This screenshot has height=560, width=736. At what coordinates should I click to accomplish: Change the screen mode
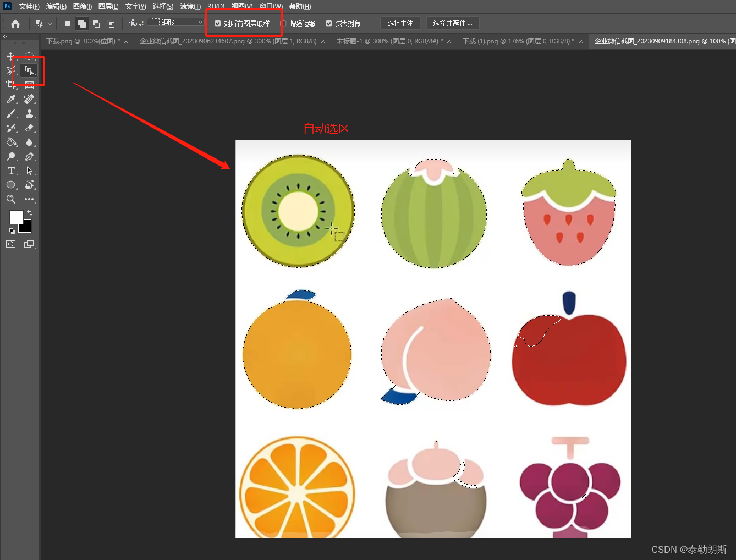point(29,244)
